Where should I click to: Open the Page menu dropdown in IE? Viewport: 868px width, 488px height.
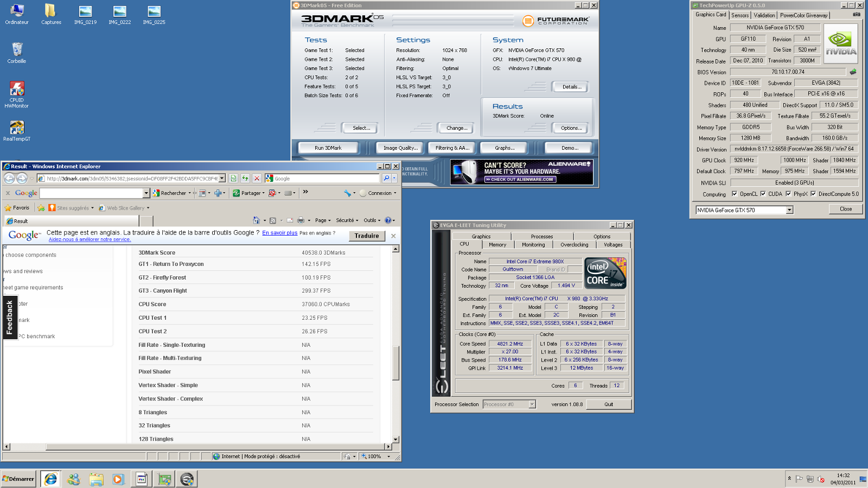click(323, 220)
